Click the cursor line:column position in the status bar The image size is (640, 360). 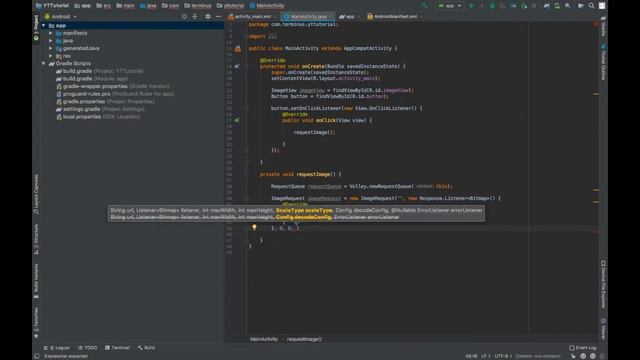tap(471, 356)
